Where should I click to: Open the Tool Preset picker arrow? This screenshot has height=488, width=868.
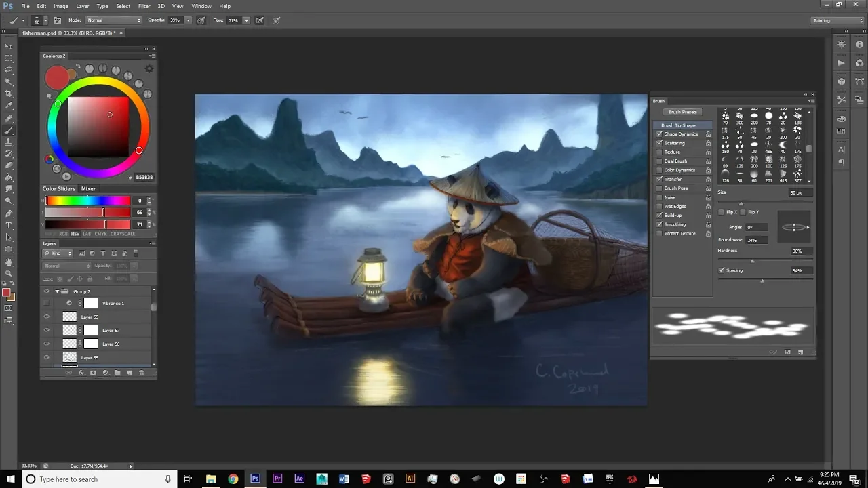pos(24,20)
